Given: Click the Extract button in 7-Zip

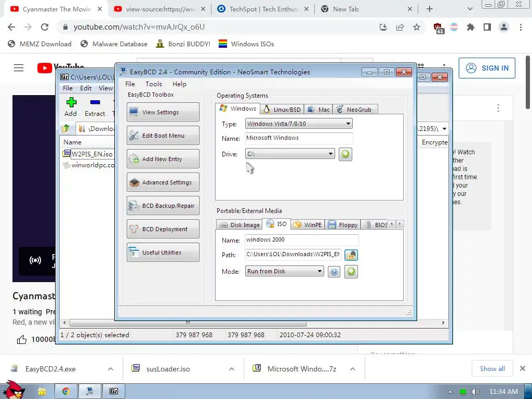Looking at the screenshot, I should pyautogui.click(x=95, y=107).
